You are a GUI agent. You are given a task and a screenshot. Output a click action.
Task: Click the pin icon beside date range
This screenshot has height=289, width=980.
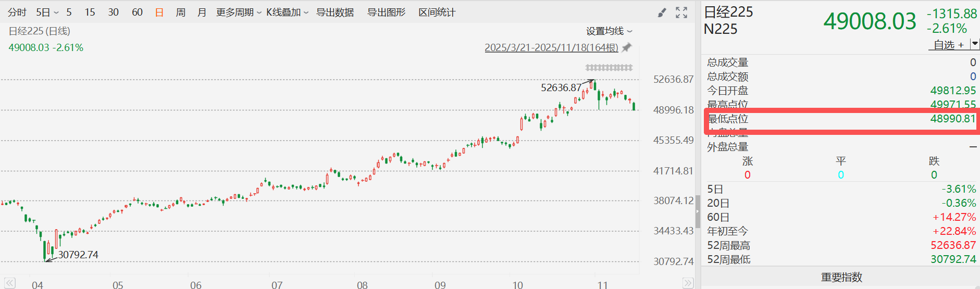627,47
